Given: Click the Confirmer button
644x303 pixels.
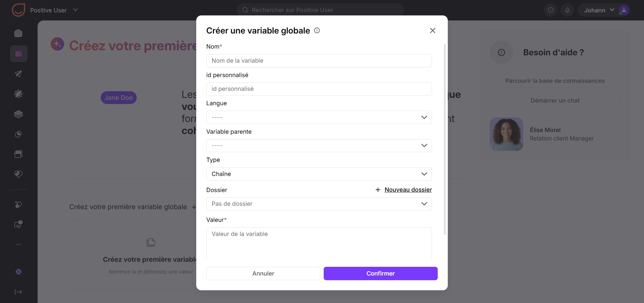Looking at the screenshot, I should 381,274.
